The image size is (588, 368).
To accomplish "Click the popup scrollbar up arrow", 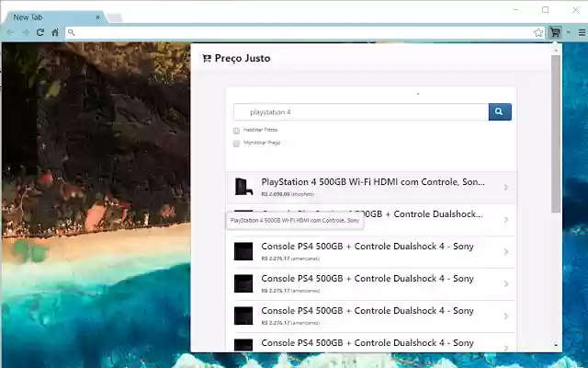I will tap(556, 51).
